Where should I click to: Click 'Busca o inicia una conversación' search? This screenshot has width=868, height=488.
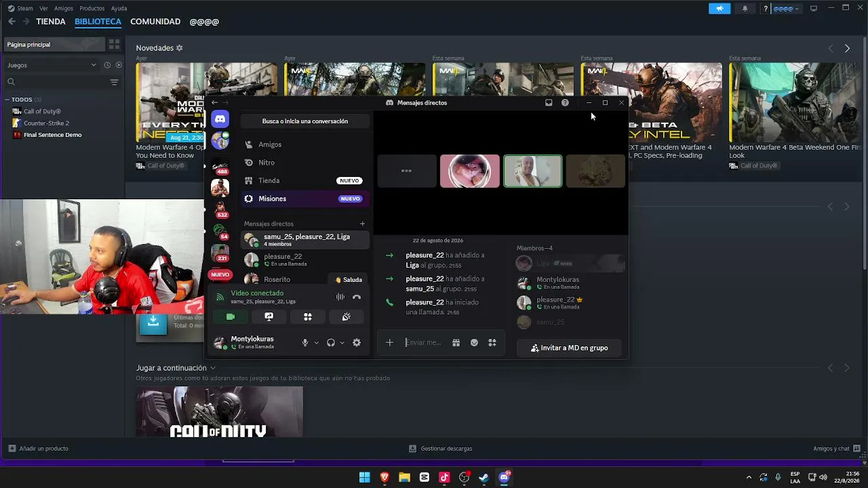click(x=304, y=121)
